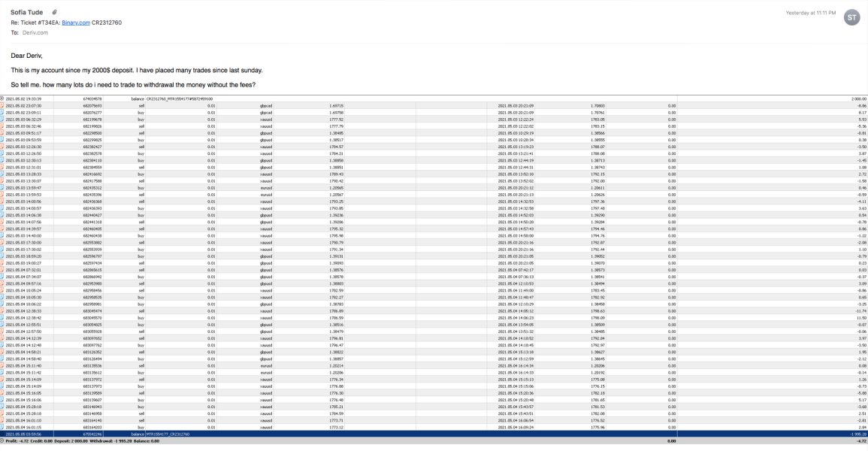The image size is (868, 451).
Task: Click the open time '2021.05.03 17:30:00'
Action: (x=23, y=242)
